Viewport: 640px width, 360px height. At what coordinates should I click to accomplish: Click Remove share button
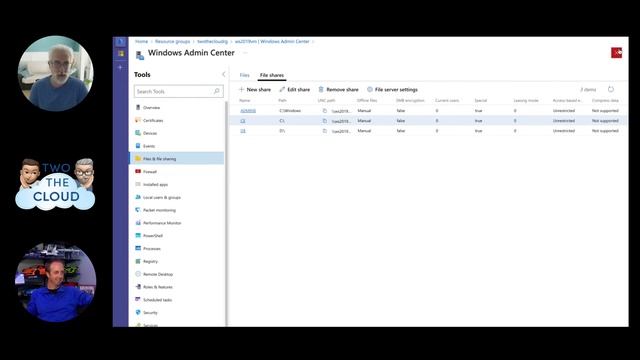point(338,89)
